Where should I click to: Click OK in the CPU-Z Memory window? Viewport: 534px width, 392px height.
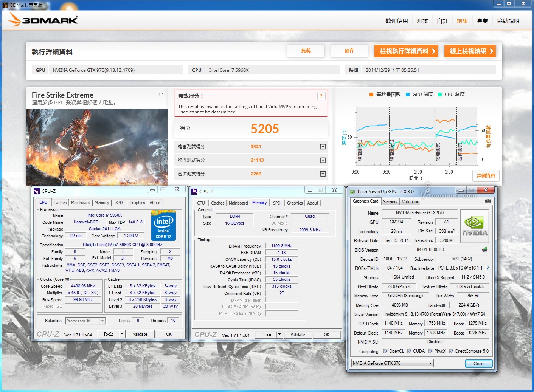click(x=326, y=335)
